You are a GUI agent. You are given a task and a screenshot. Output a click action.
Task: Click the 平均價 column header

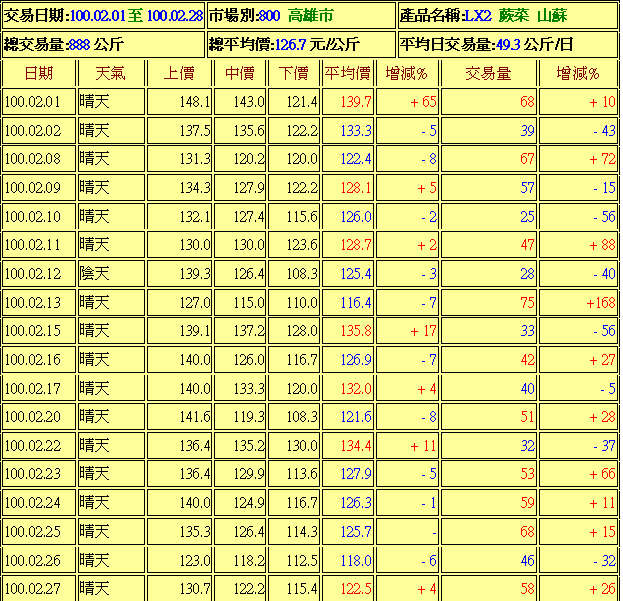point(348,73)
